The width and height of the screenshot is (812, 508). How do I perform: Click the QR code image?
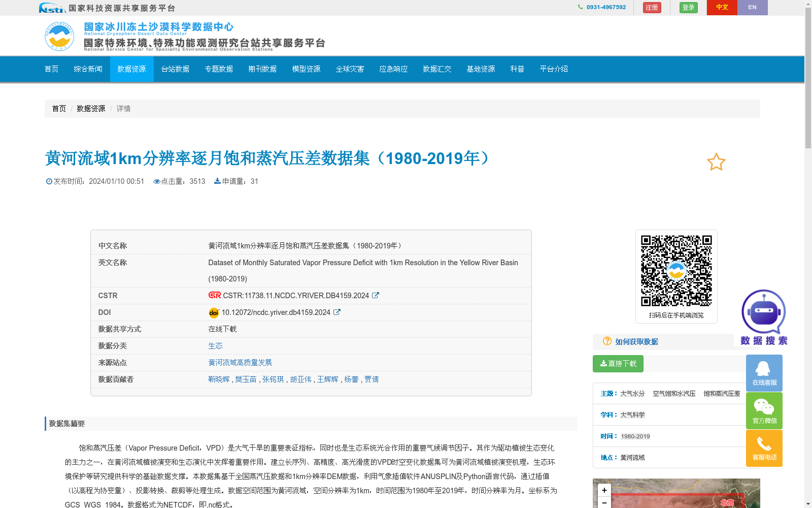676,271
